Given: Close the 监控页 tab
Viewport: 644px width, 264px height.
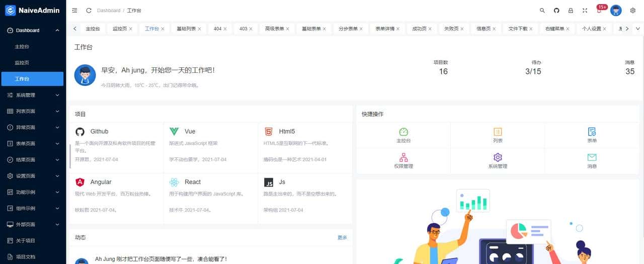Looking at the screenshot, I should (x=131, y=29).
